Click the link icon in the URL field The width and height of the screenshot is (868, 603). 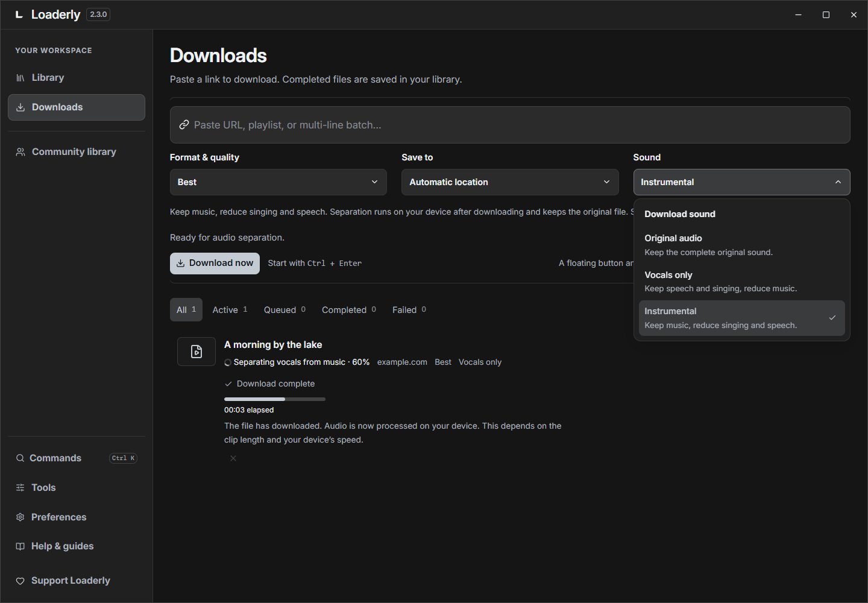pyautogui.click(x=184, y=125)
